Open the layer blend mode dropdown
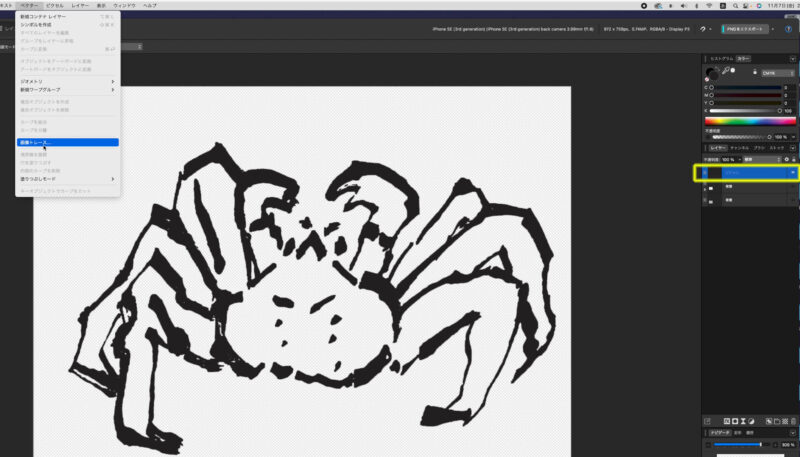Image resolution: width=800 pixels, height=457 pixels. click(x=763, y=160)
